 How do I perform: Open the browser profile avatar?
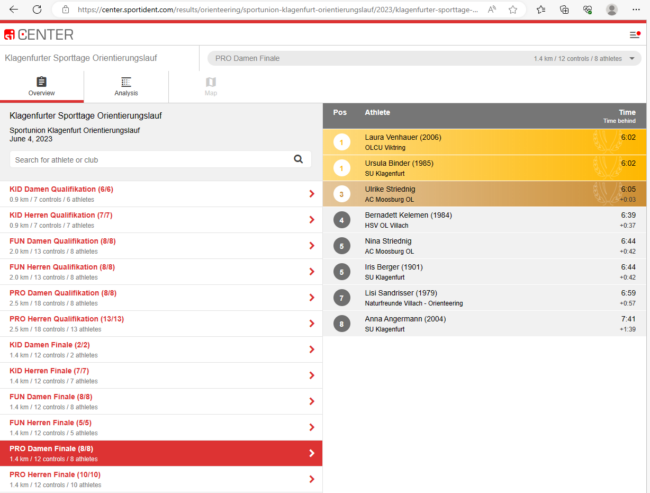point(611,9)
